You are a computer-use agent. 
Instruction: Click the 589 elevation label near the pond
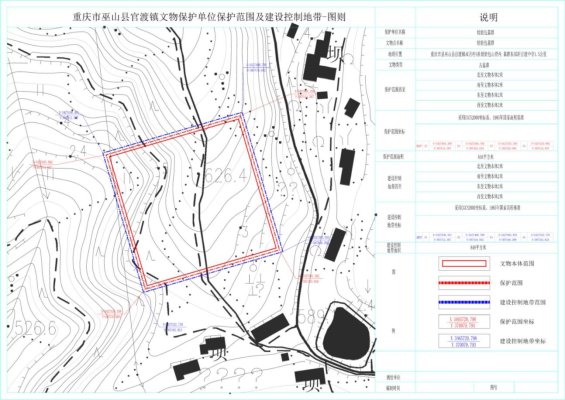[x=311, y=317]
